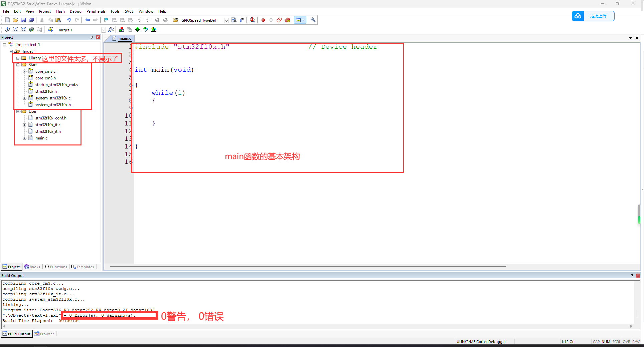Viewport: 644px width, 347px height.
Task: Expand core_cm3.c dependencies
Action: pos(25,71)
